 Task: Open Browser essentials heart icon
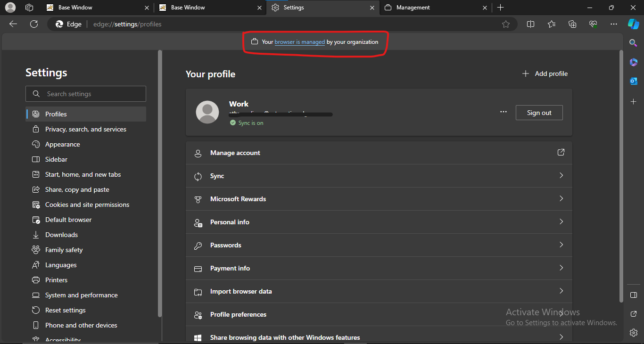tap(593, 24)
